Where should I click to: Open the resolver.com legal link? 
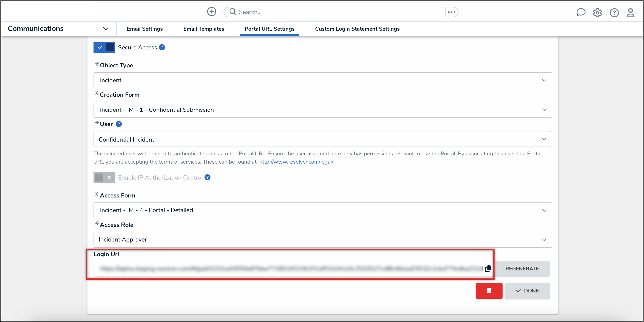296,162
